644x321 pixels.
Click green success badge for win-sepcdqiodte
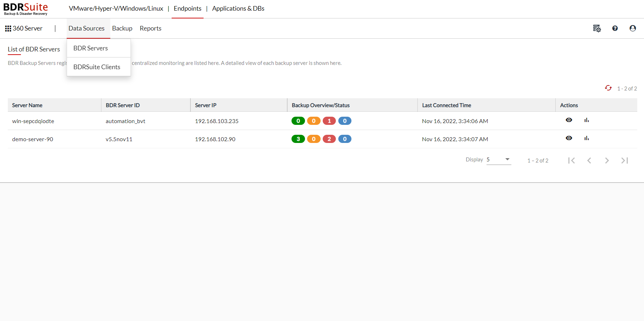[298, 121]
